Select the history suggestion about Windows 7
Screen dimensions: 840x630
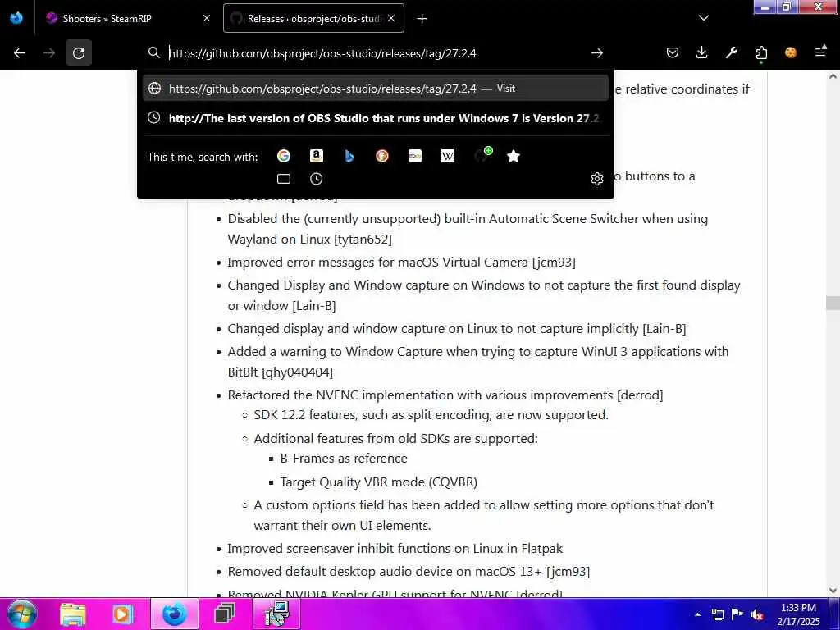(376, 118)
